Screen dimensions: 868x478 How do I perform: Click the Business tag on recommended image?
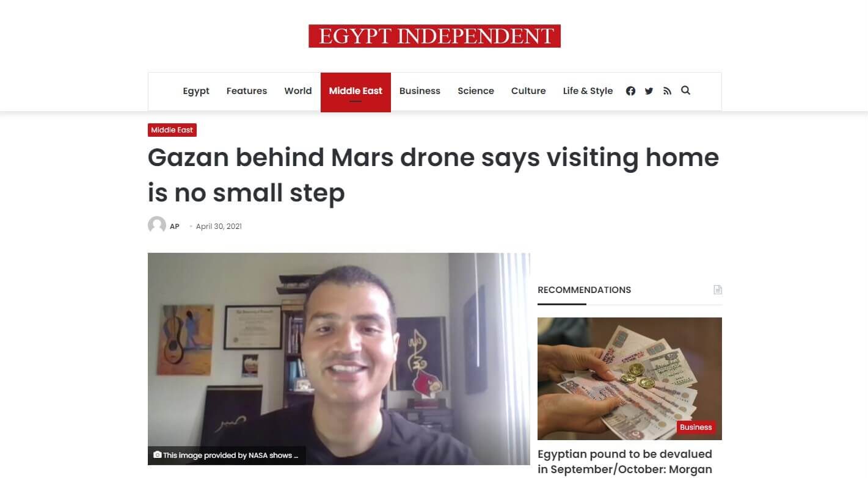tap(696, 427)
